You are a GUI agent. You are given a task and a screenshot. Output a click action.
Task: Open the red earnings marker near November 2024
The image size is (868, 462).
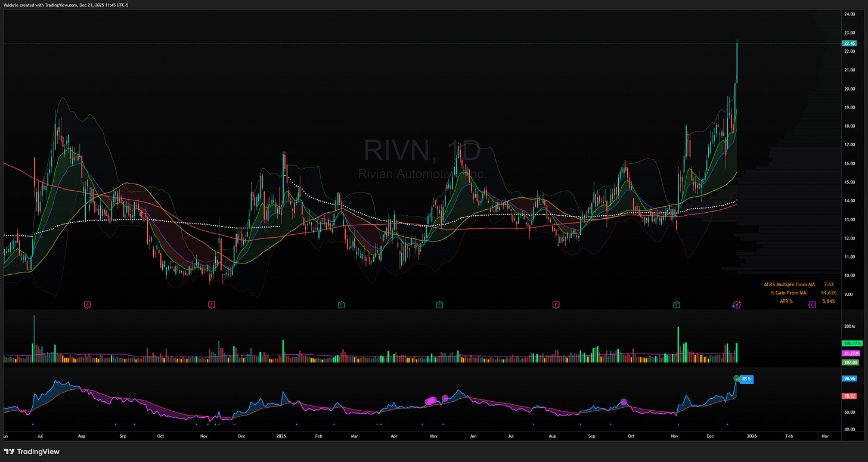[211, 305]
